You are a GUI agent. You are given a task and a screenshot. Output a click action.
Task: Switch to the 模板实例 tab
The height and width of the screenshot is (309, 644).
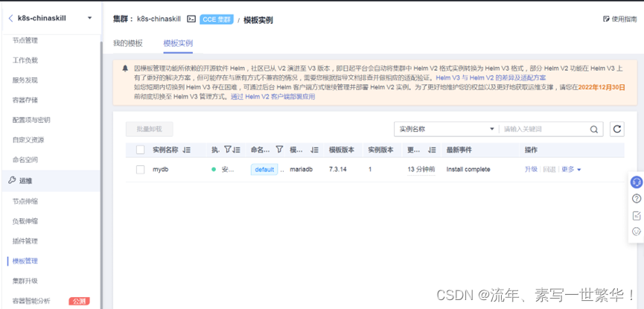178,43
